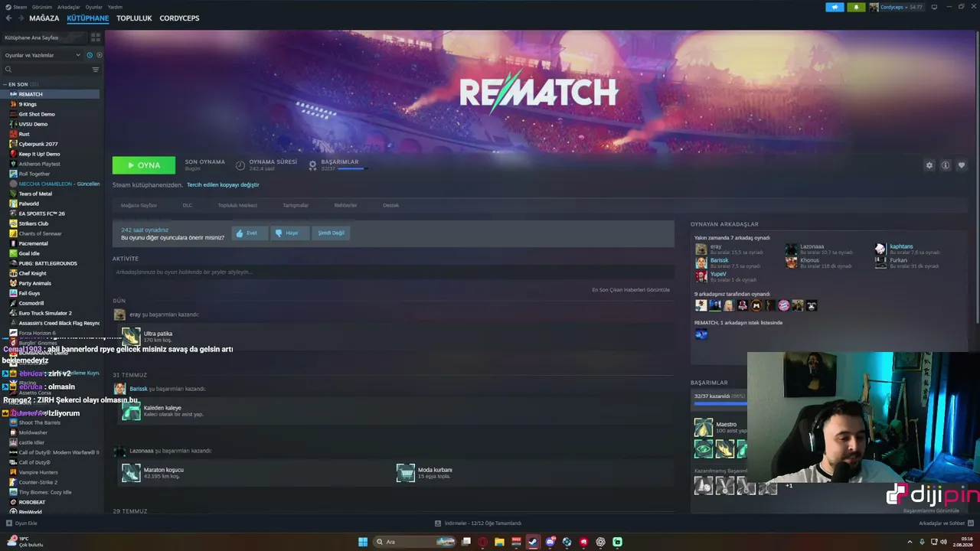980x551 pixels.
Task: Click Tercih edilen kopyayı değiştir link
Action: click(223, 184)
